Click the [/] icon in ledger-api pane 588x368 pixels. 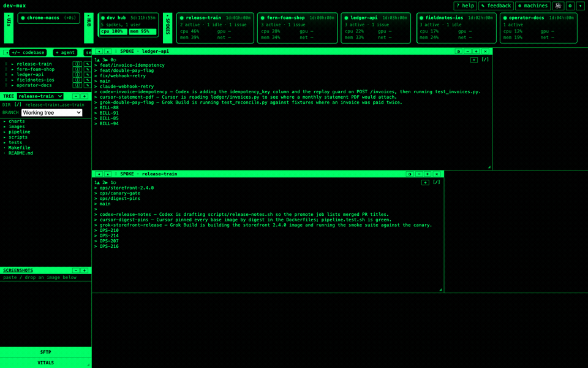click(x=485, y=59)
